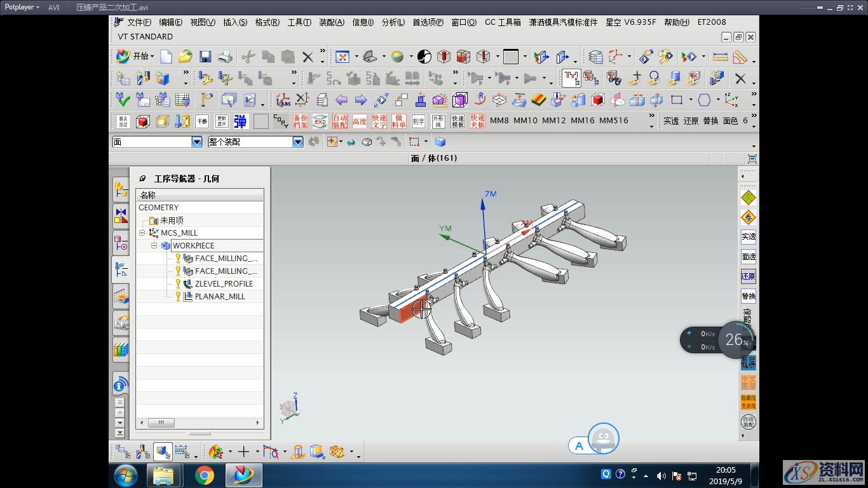The width and height of the screenshot is (868, 488).
Task: Collapse the MCS_MILL tree node
Action: (142, 233)
